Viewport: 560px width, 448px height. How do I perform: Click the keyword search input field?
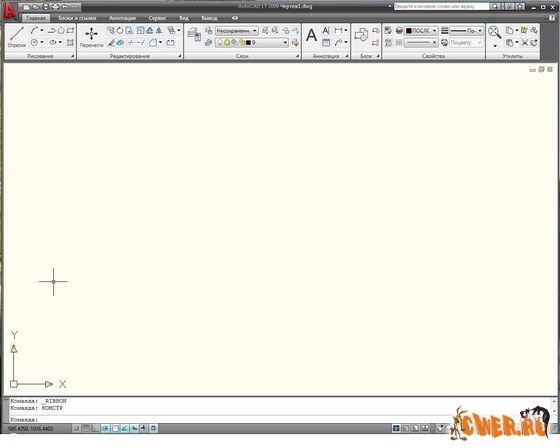[x=441, y=6]
